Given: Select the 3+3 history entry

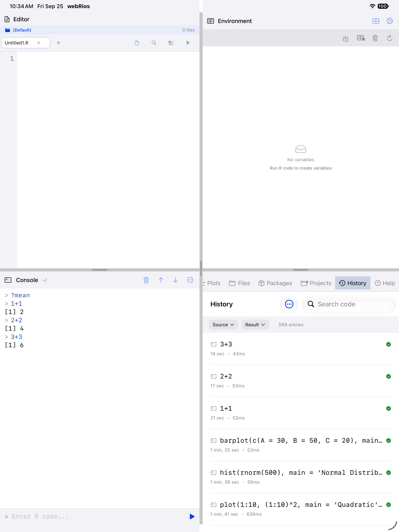Looking at the screenshot, I should pos(301,349).
